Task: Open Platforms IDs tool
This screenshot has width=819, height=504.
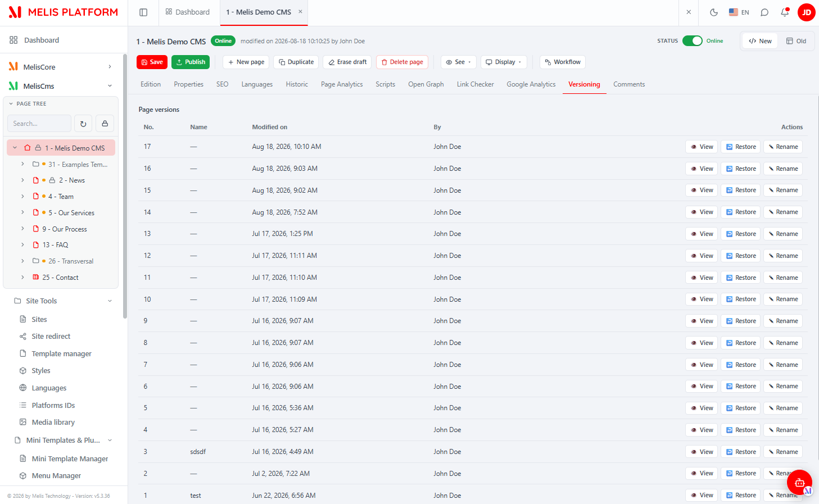Action: 53,405
